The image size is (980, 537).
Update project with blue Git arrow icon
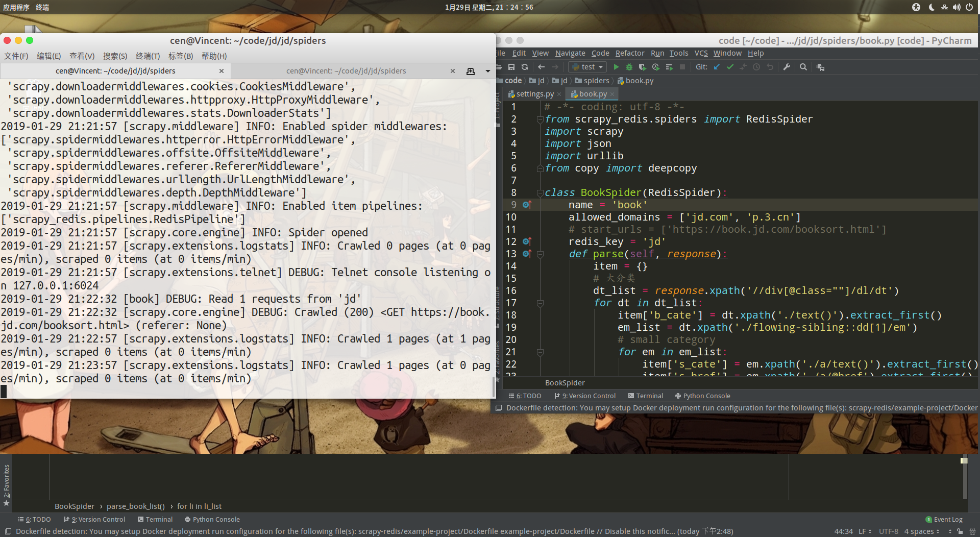[x=717, y=67]
